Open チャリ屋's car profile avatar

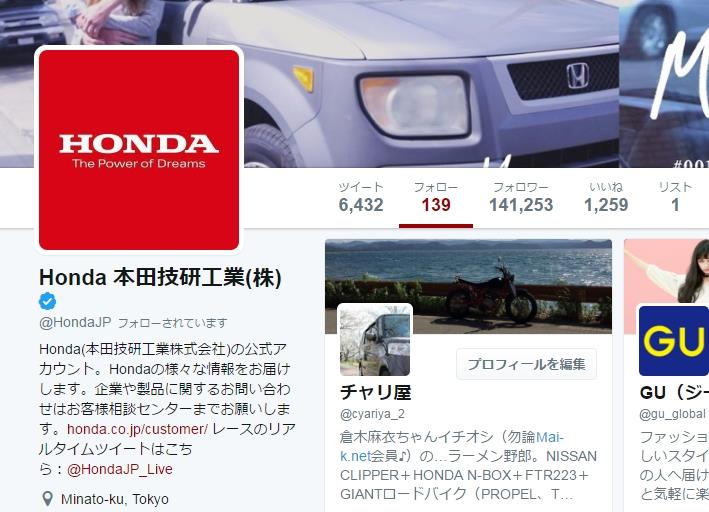coord(375,340)
